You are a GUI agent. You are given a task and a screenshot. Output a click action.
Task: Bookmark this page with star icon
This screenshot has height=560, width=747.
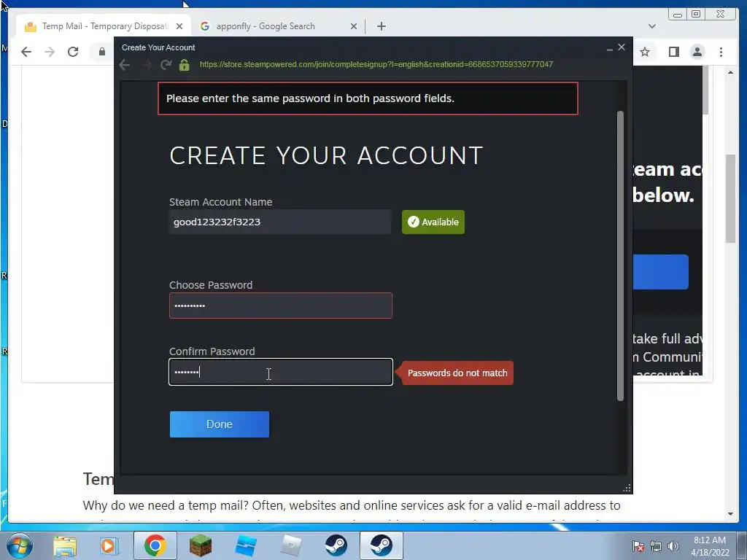point(645,52)
